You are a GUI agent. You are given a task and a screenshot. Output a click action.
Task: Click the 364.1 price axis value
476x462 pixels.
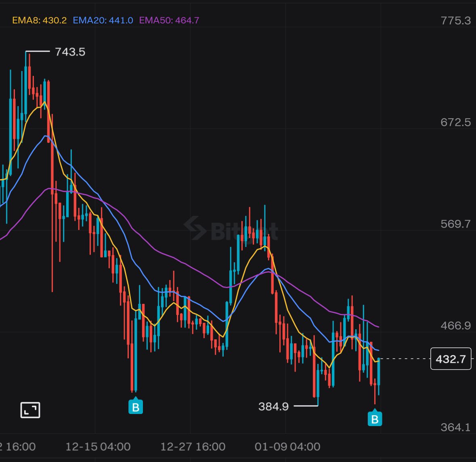coord(455,427)
